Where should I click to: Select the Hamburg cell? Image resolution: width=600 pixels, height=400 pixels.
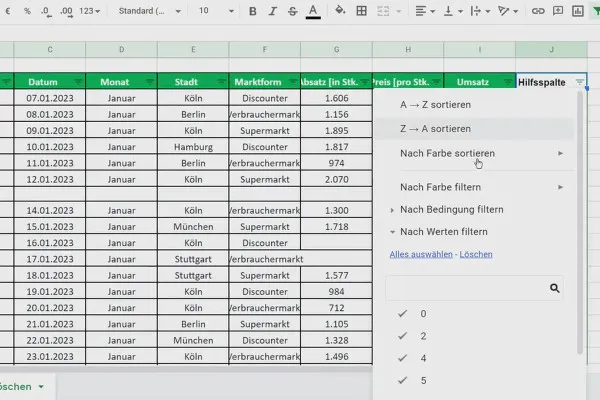pyautogui.click(x=193, y=147)
